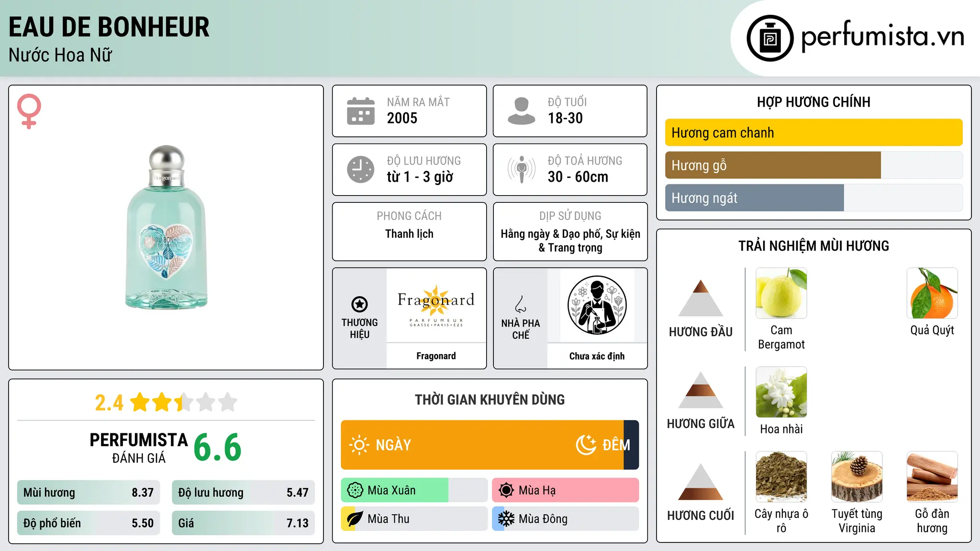Click the Mùa Hạ season bar
980x551 pixels.
pyautogui.click(x=566, y=490)
